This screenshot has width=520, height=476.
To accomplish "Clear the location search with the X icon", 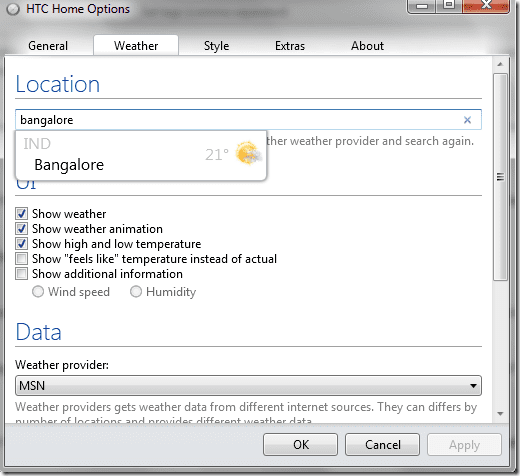I will point(467,120).
